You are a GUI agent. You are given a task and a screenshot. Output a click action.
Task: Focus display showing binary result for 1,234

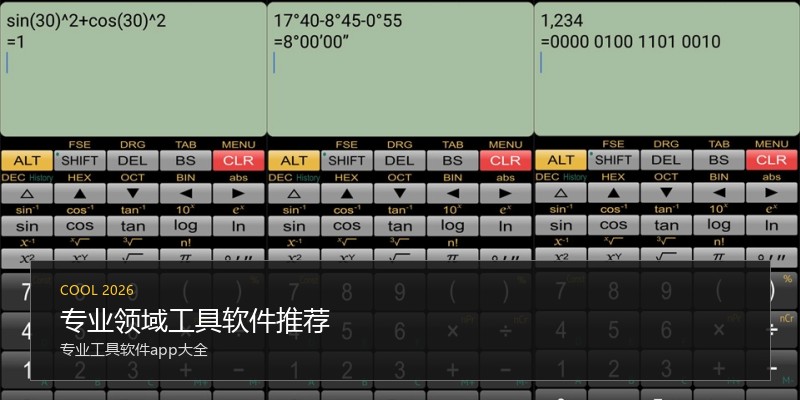click(x=667, y=69)
